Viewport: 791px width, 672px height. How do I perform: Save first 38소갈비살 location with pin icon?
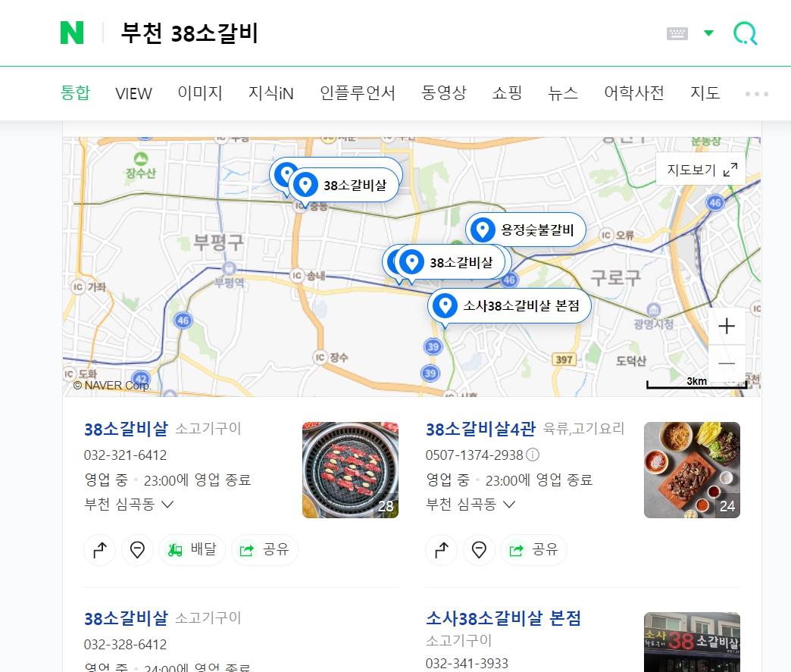point(137,549)
